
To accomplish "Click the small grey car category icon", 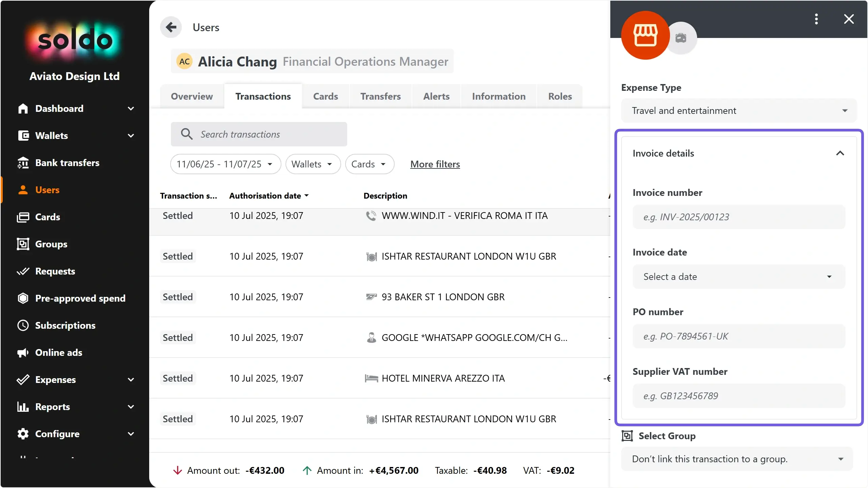I will point(681,38).
